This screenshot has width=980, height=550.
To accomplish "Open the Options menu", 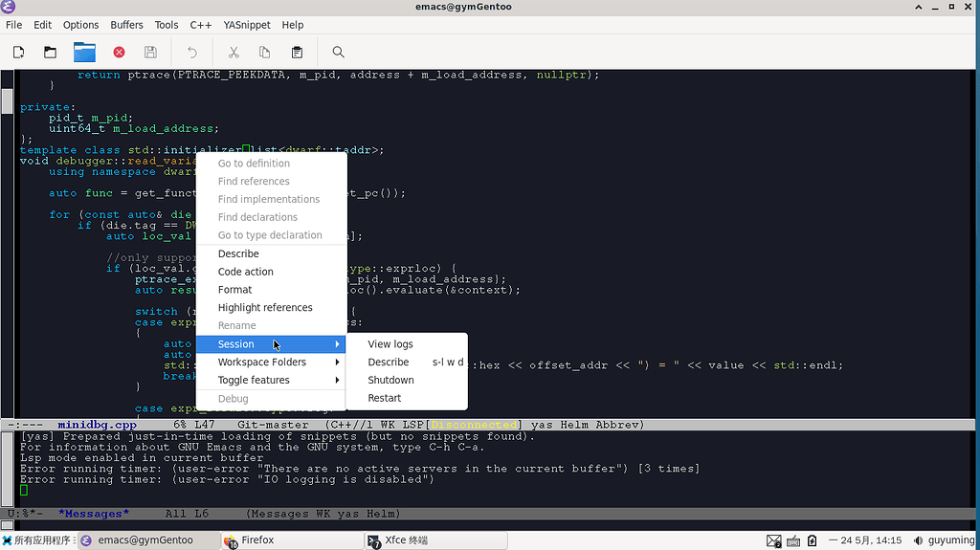I will pyautogui.click(x=80, y=25).
